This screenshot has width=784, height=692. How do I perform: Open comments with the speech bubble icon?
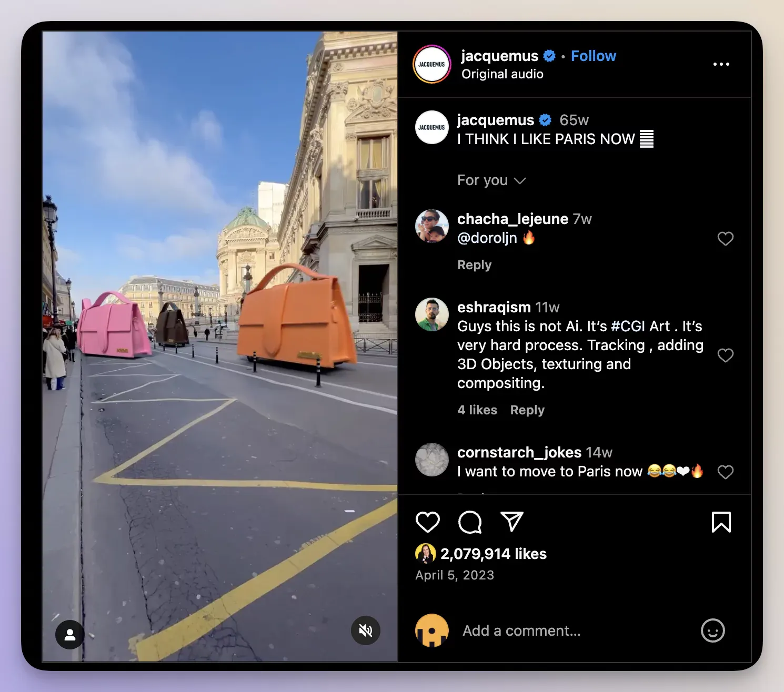[x=470, y=522]
